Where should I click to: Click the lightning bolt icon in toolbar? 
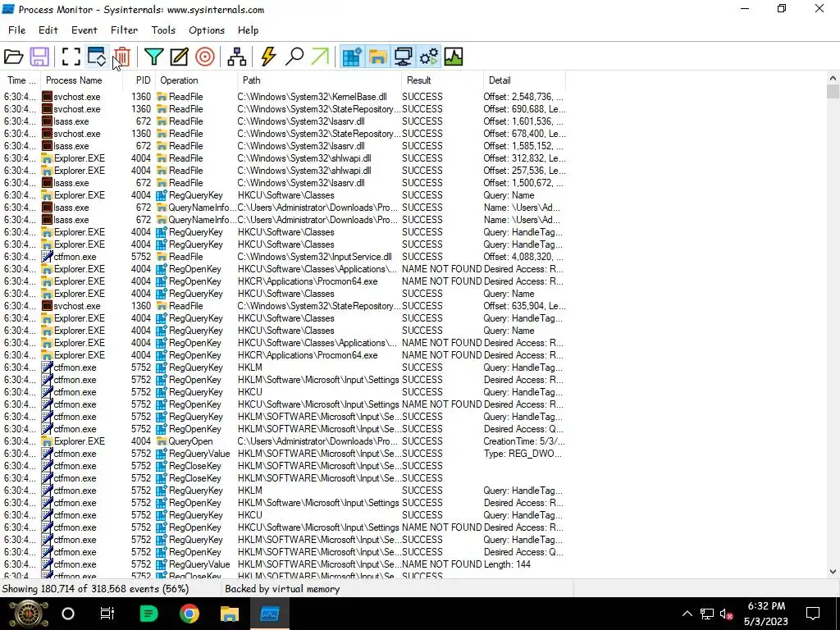pyautogui.click(x=268, y=57)
